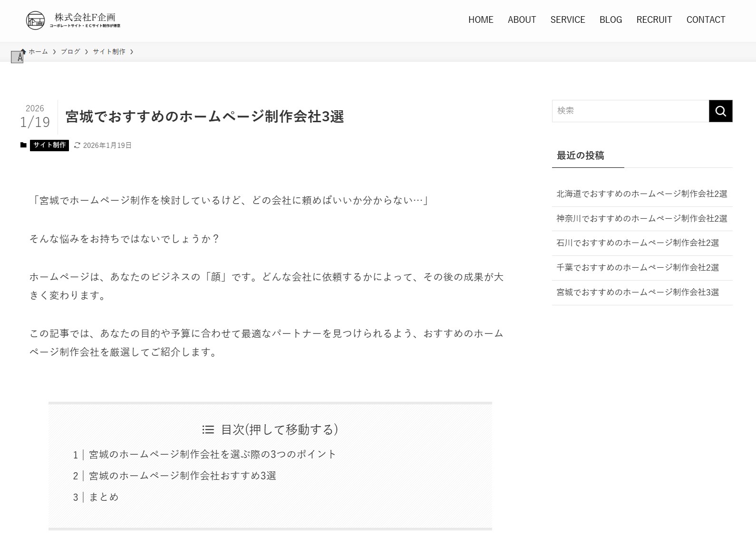
Task: Navigate to RECRUIT page
Action: 654,19
